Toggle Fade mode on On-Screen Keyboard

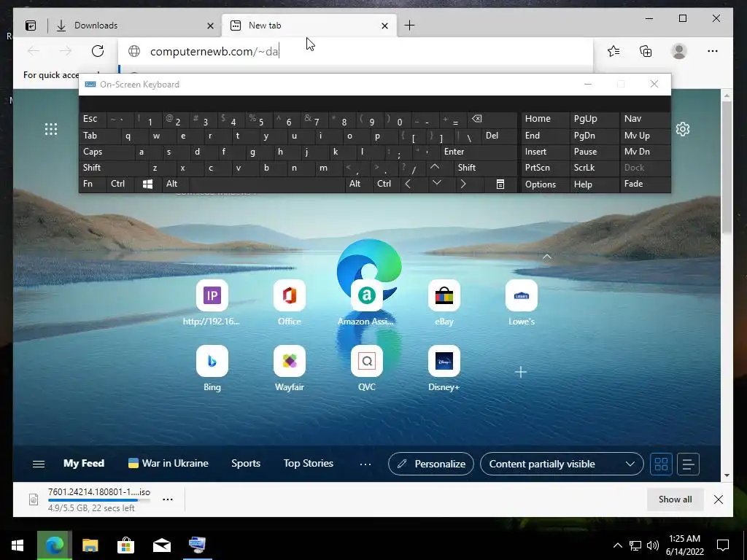[x=645, y=184]
